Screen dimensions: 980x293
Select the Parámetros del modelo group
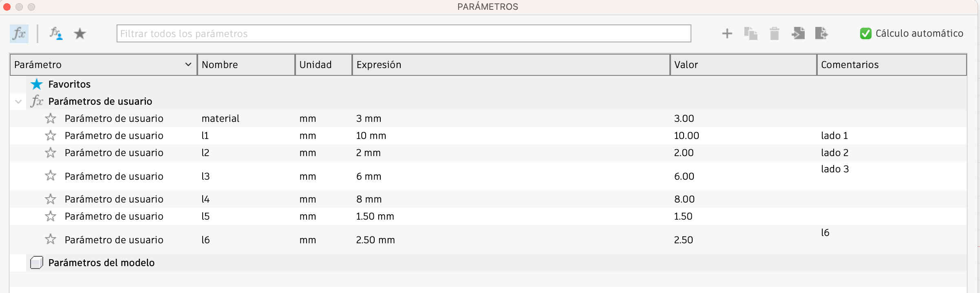[x=101, y=263]
